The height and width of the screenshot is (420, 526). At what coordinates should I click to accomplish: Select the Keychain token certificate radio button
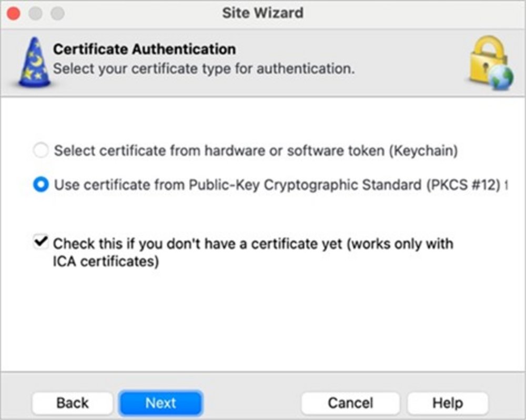41,151
